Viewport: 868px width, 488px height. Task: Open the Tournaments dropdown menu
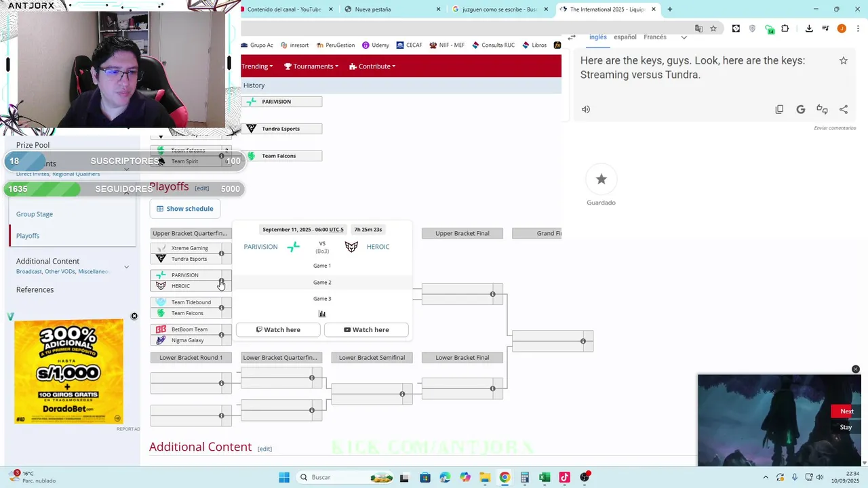pos(311,66)
